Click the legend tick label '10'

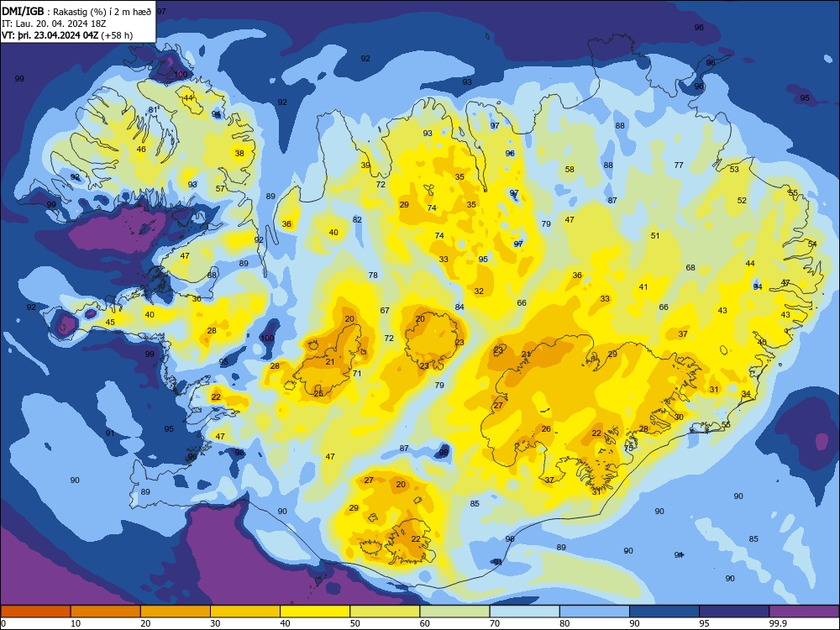(76, 623)
